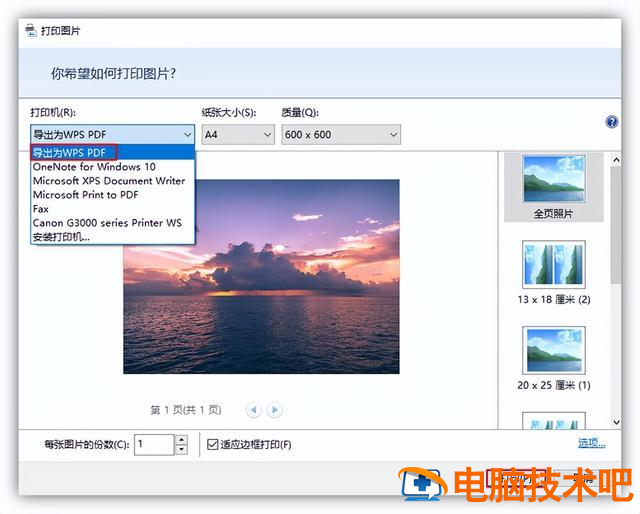Toggle the fit picture to frame checkbox
Image resolution: width=640 pixels, height=514 pixels.
pos(212,444)
